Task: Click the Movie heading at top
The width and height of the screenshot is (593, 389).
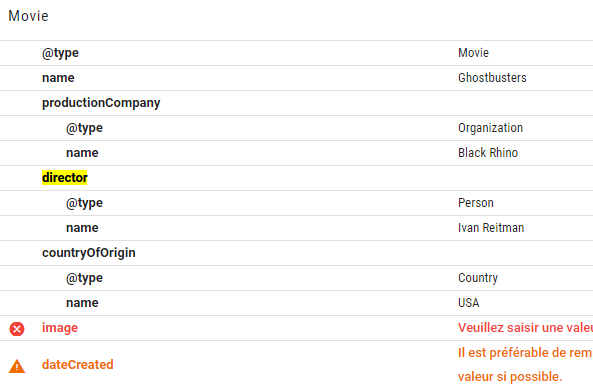Action: coord(28,16)
